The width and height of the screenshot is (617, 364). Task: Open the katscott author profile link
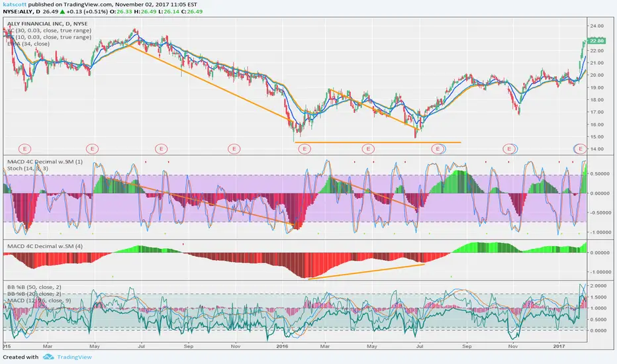tap(14, 5)
